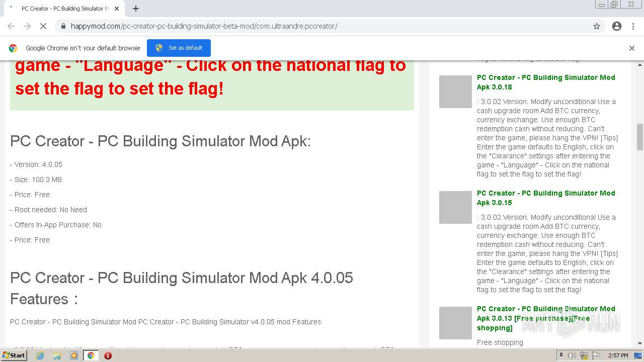644x362 pixels.
Task: Click the 'PC Creator - PC Building Simulator Mod Apk:' heading
Action: [x=160, y=141]
